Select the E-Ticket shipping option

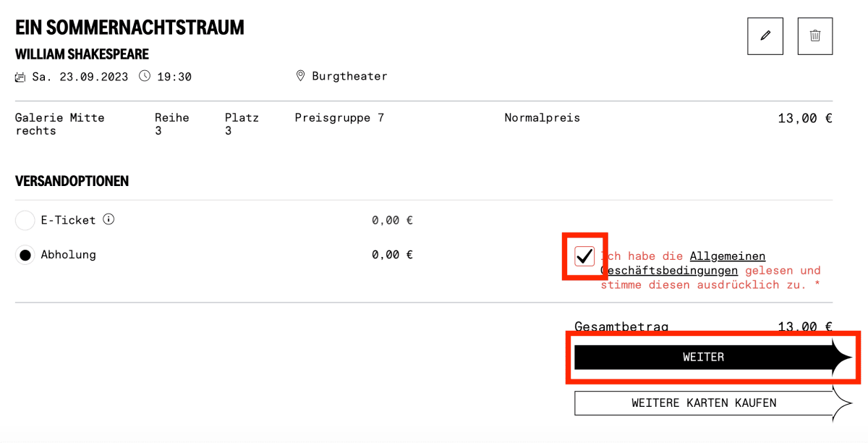pyautogui.click(x=25, y=220)
